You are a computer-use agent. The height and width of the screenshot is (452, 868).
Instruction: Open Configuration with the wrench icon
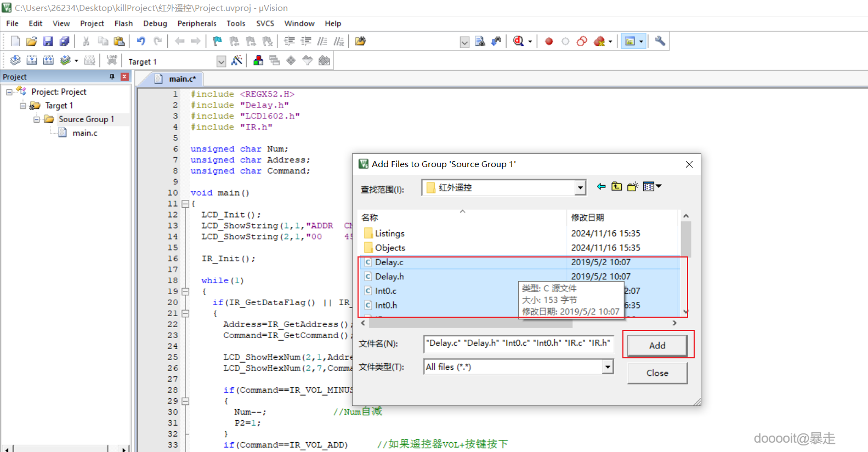point(660,42)
